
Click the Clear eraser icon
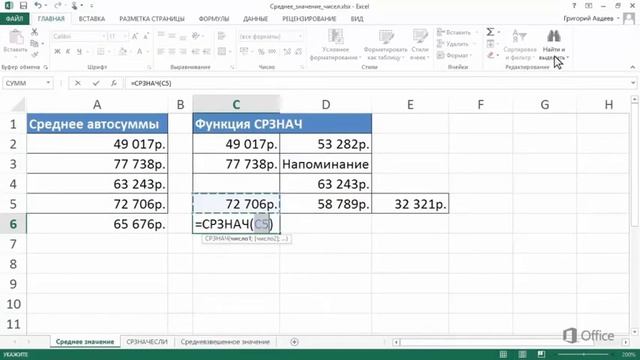click(x=490, y=55)
